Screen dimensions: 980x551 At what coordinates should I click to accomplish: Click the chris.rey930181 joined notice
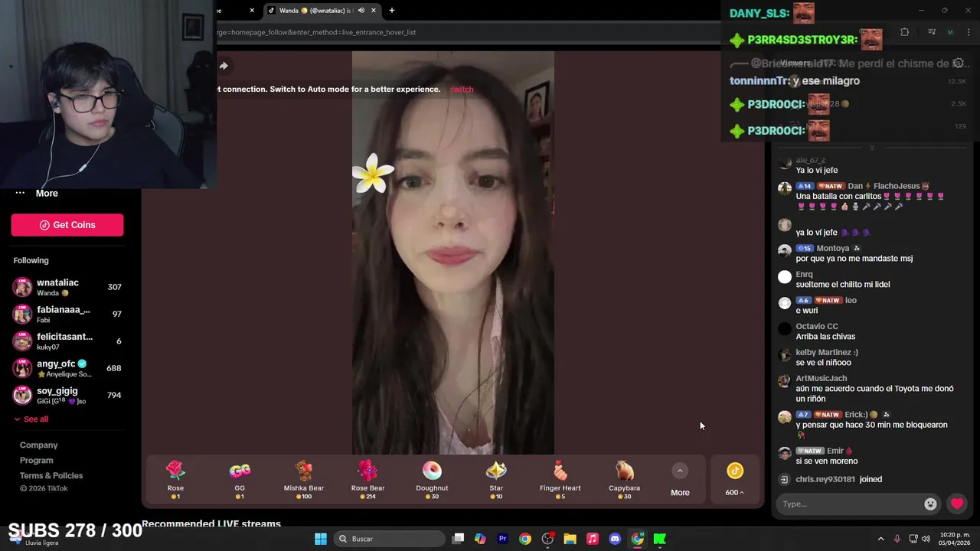pyautogui.click(x=839, y=479)
